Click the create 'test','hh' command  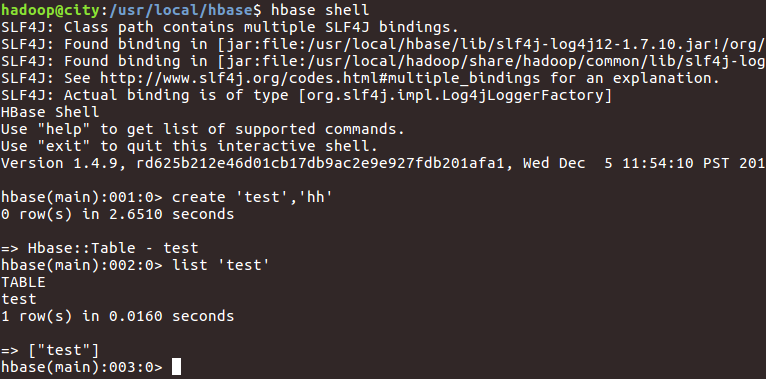(252, 197)
